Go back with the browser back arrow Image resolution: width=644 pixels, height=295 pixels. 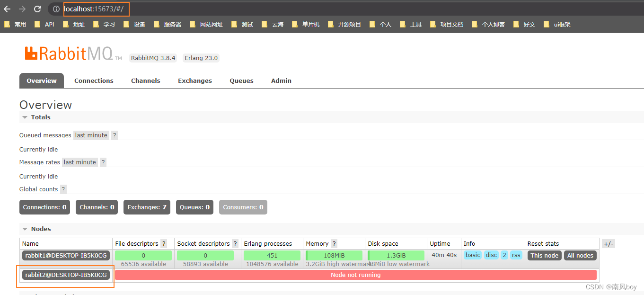(7, 9)
